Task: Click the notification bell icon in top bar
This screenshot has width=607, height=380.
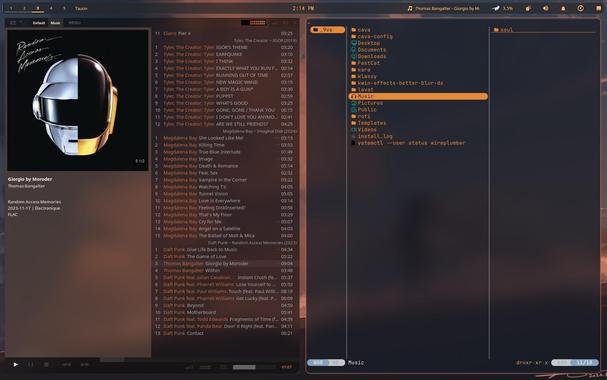Action: 563,8
